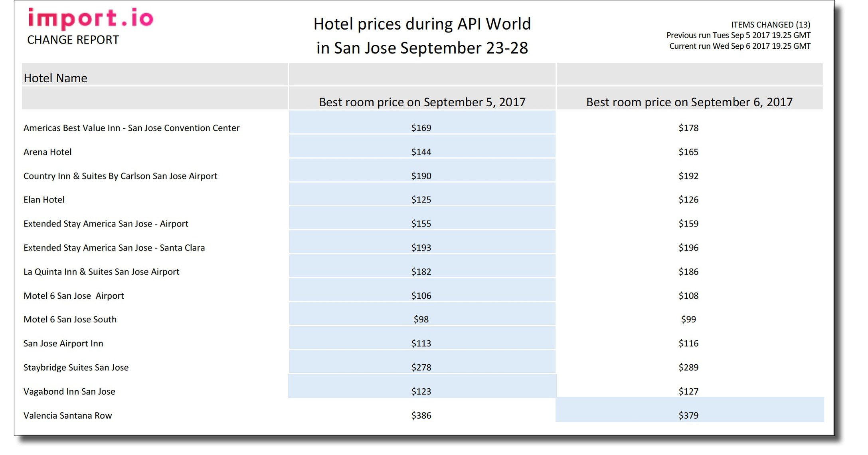Select the Vagabond Inn San Jose name
The image size is (868, 455).
point(69,391)
